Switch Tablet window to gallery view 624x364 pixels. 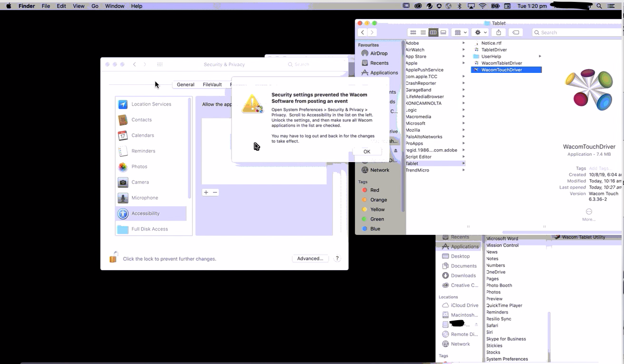(x=443, y=32)
